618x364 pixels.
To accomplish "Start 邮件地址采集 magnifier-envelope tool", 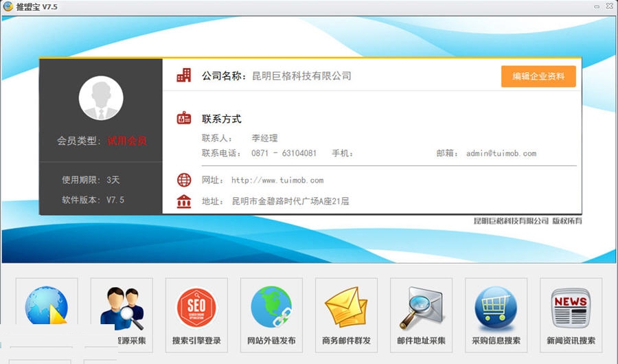I will 421,315.
